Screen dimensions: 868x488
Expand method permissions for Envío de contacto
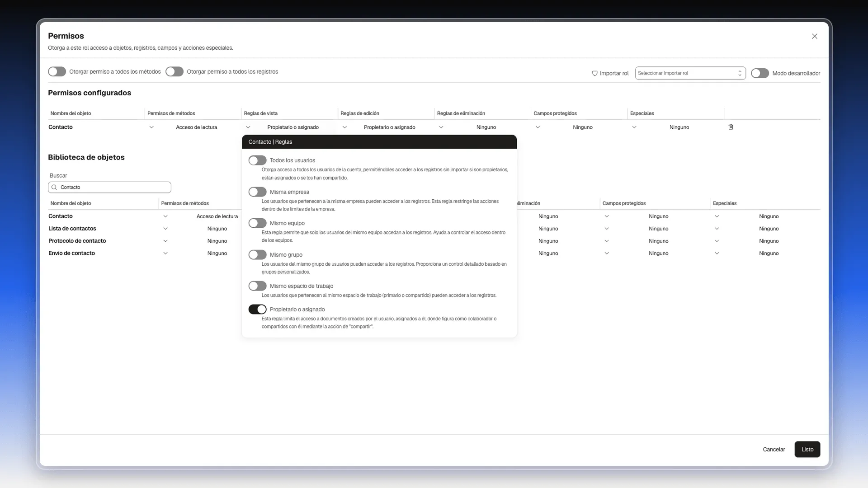pyautogui.click(x=165, y=253)
